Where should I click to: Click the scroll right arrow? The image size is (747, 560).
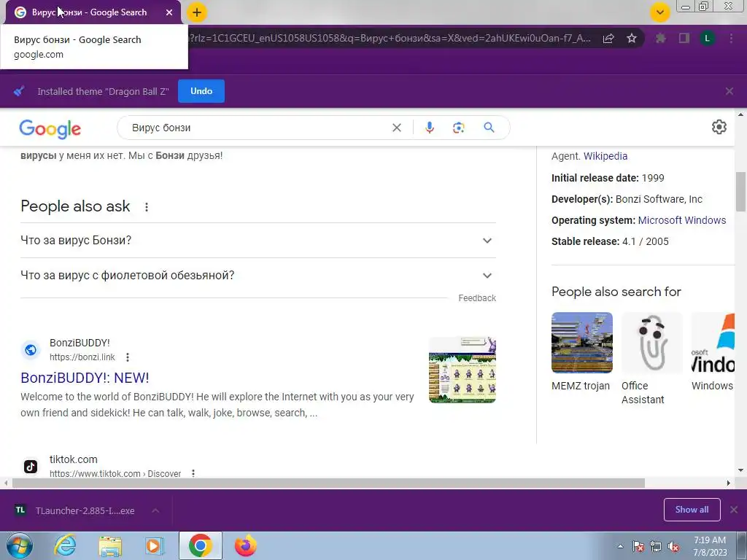point(729,483)
